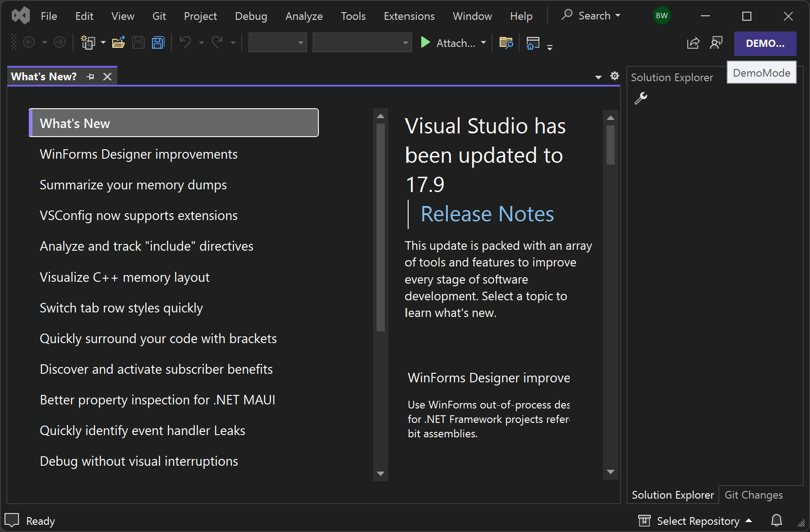Screen dimensions: 810x532
Task: Click the Find in Files folder icon
Action: pyautogui.click(x=506, y=42)
